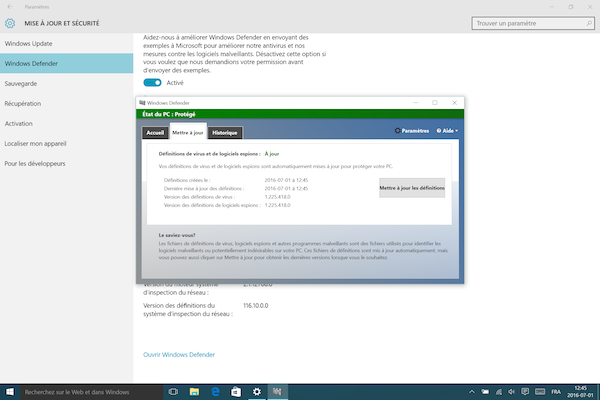The image size is (600, 400).
Task: Open the touch keyboard tray icon
Action: coord(540,392)
